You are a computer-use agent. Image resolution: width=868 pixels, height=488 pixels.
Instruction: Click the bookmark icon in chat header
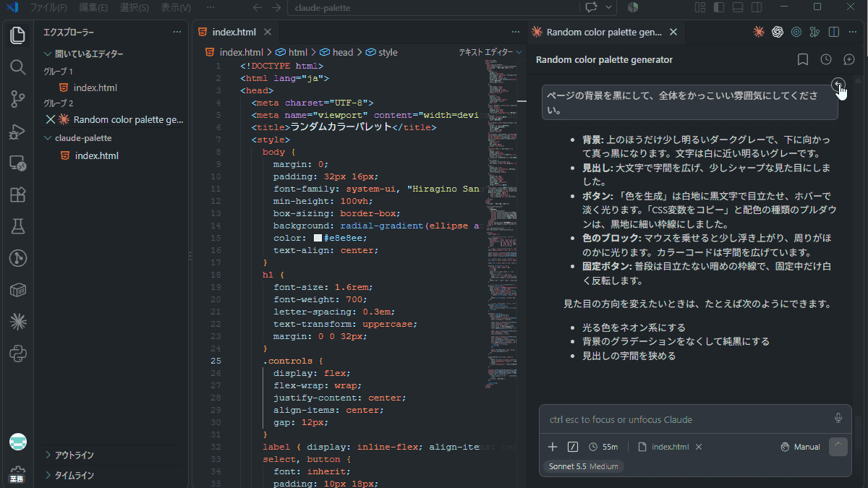coord(803,59)
